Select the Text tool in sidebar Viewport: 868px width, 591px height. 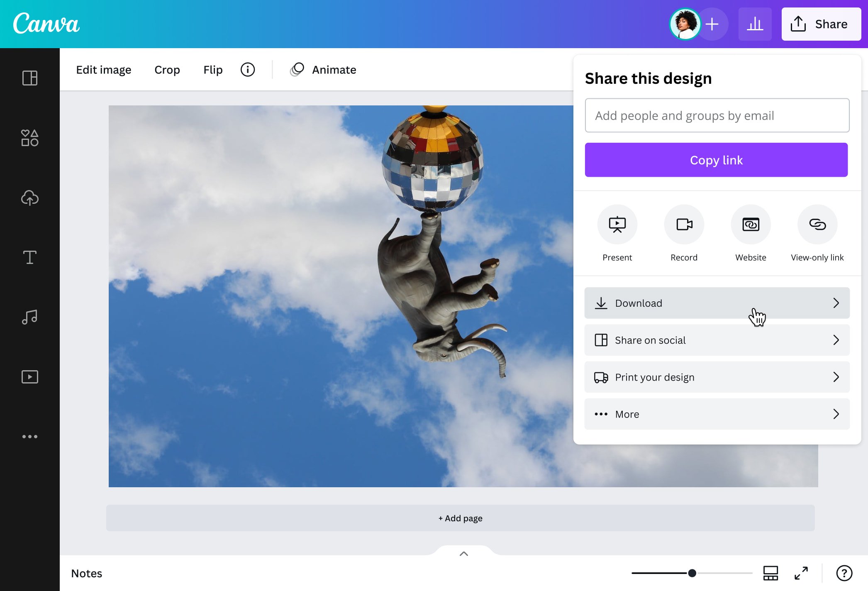[29, 256]
